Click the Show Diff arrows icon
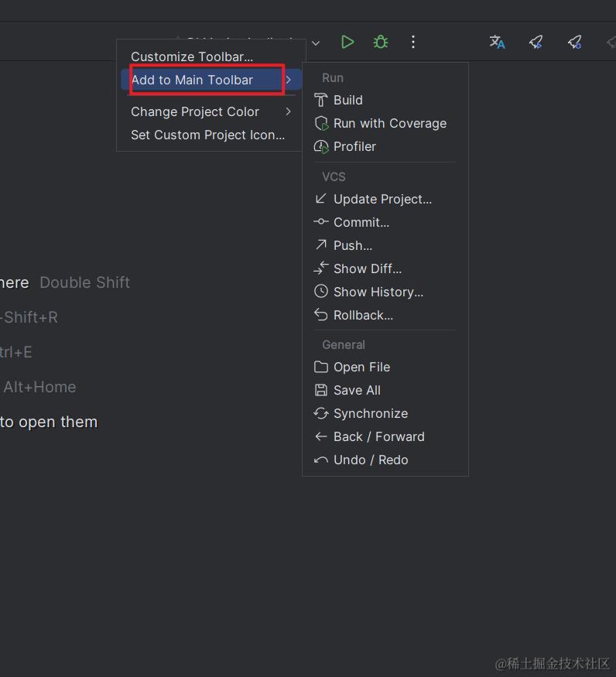Viewport: 616px width, 677px height. pos(321,268)
